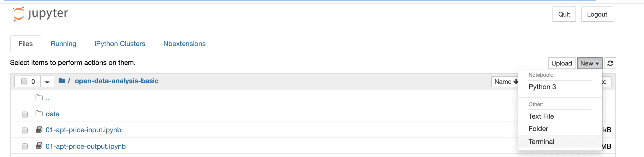The height and width of the screenshot is (157, 644).
Task: Switch to the Running tab
Action: [63, 44]
